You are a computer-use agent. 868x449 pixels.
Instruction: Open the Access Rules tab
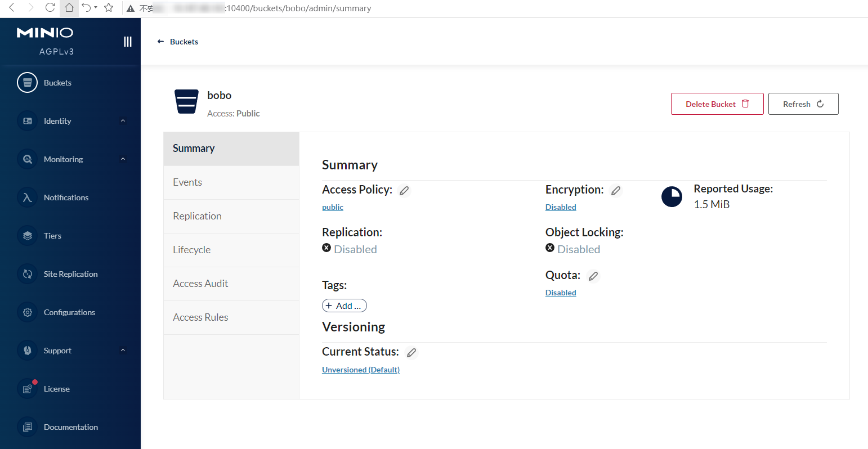(x=200, y=317)
